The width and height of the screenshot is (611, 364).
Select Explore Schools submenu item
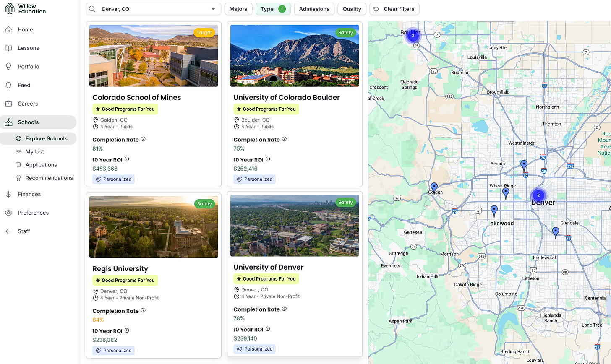tap(38, 138)
